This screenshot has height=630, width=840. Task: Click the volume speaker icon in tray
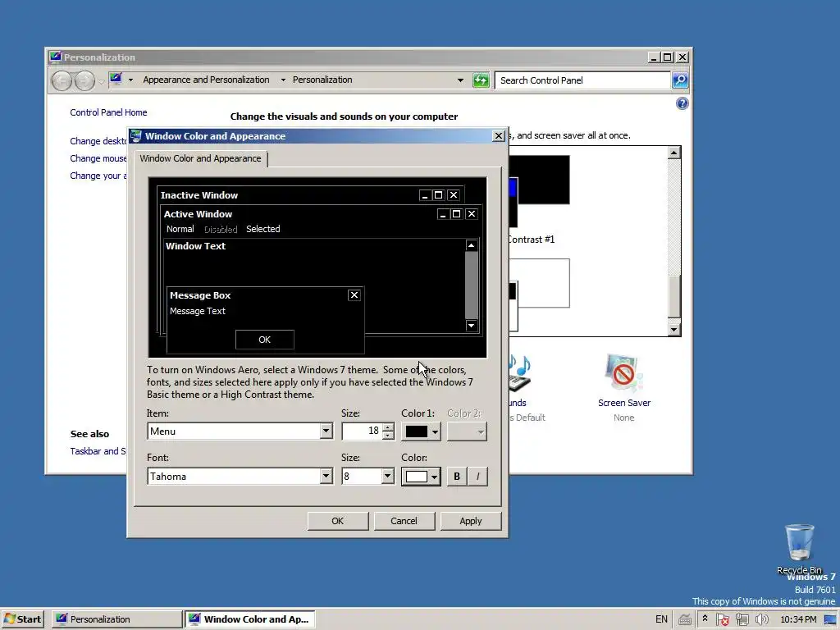761,619
